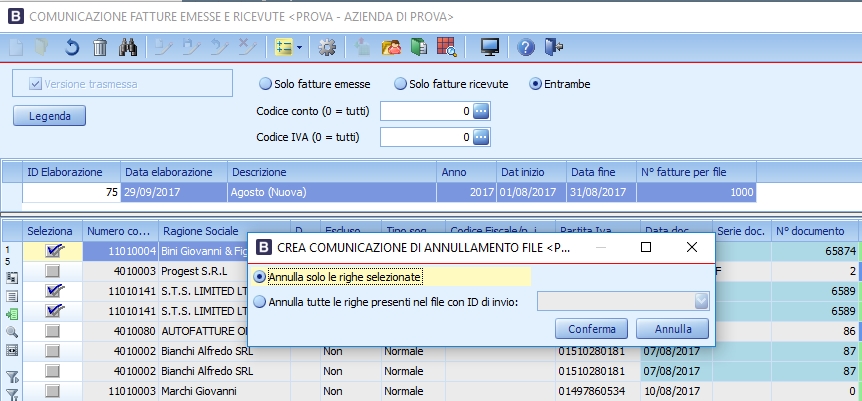Choose Annulla solo le righe selezionate

tap(259, 277)
